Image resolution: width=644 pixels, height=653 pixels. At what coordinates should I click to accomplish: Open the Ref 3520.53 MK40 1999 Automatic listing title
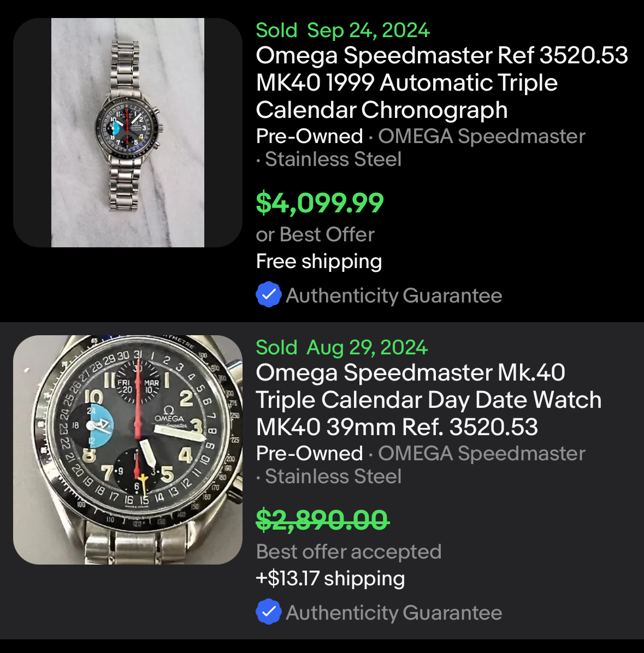[441, 82]
